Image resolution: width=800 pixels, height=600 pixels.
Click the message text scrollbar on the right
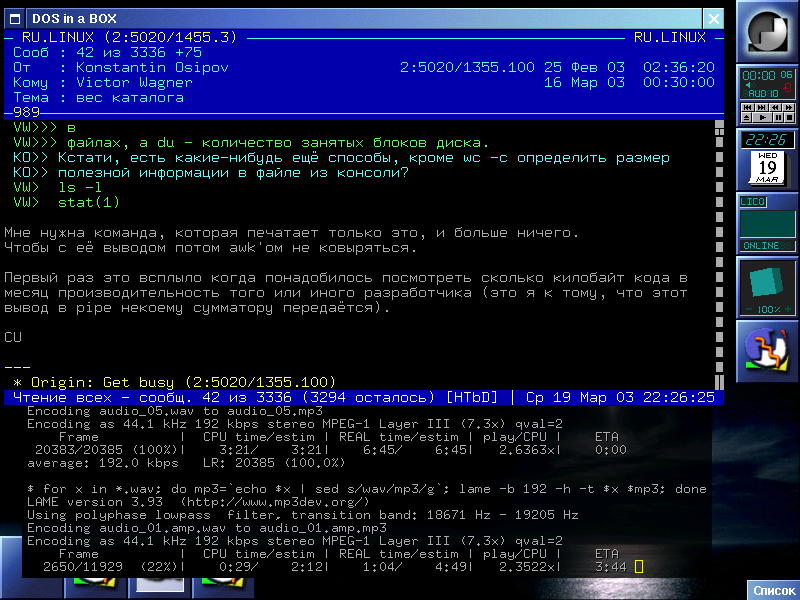click(719, 250)
